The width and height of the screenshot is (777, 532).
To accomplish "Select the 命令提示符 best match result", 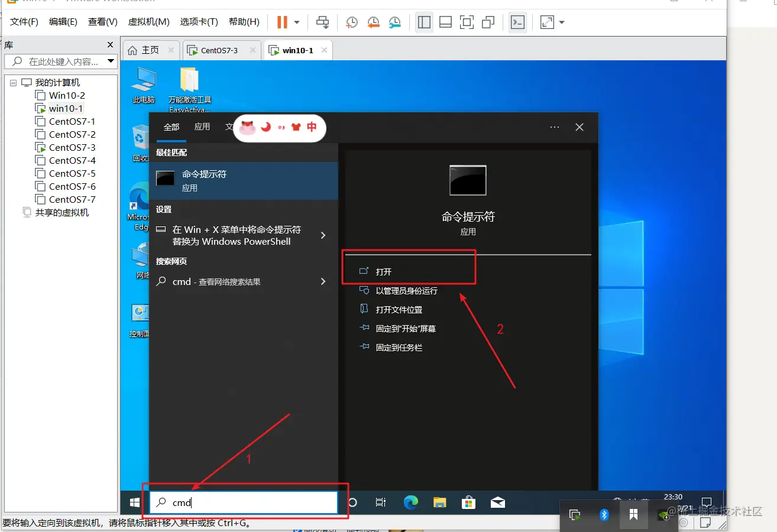I will (x=244, y=180).
